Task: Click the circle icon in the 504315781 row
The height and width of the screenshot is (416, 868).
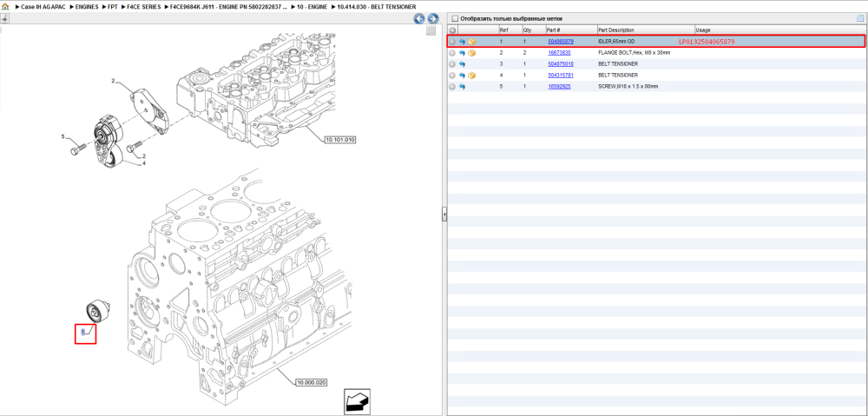Action: tap(452, 76)
